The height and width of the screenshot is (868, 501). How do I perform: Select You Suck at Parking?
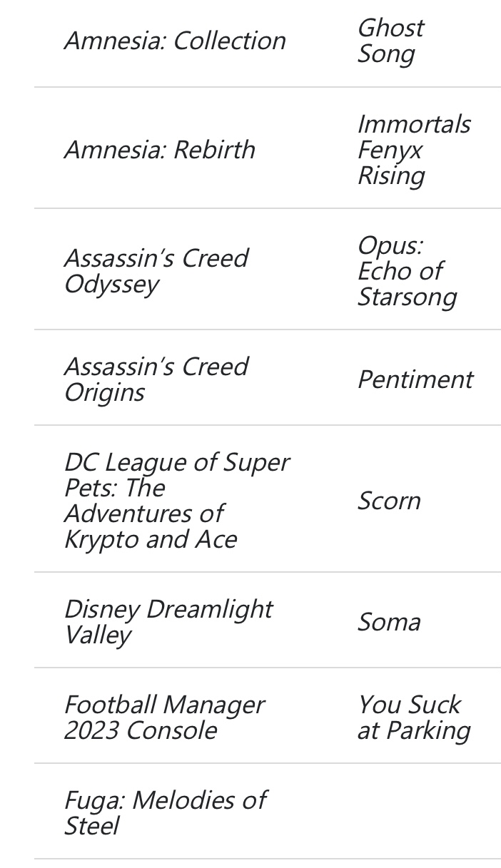click(413, 717)
